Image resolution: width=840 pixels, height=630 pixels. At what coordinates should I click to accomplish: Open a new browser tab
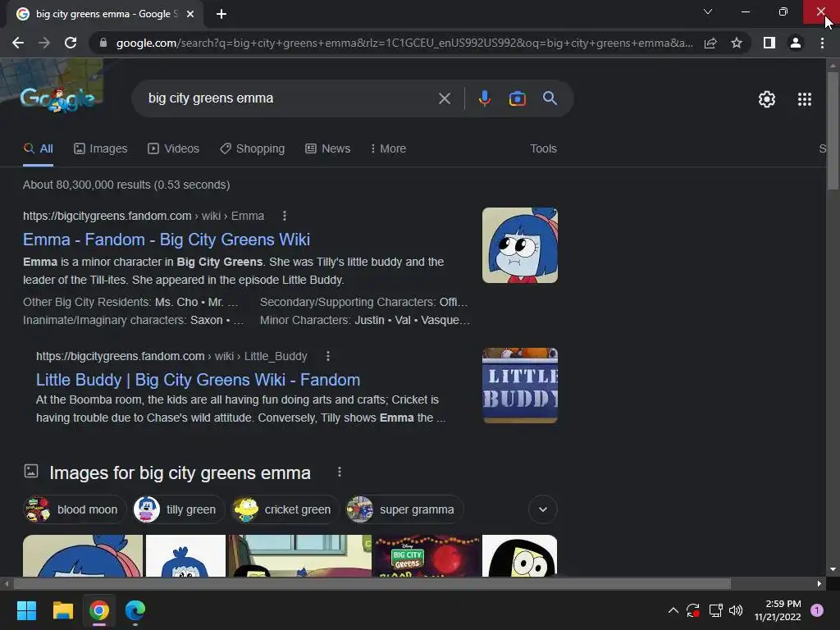221,14
